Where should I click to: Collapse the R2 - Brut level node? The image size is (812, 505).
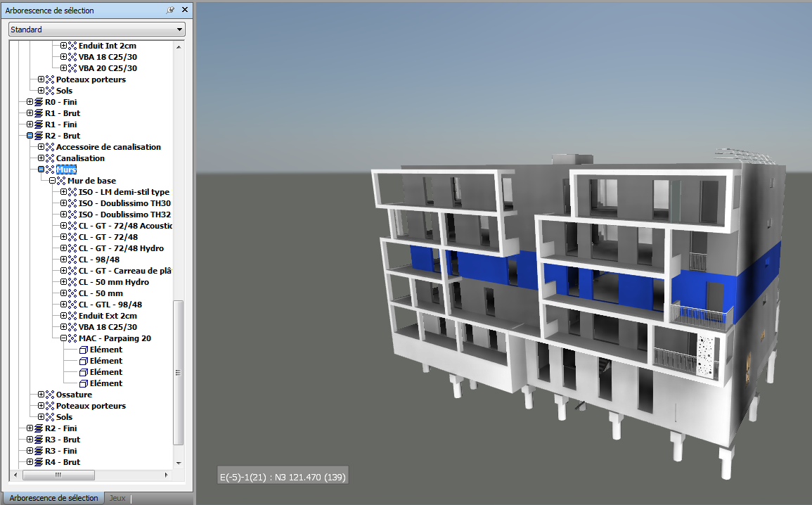[30, 136]
